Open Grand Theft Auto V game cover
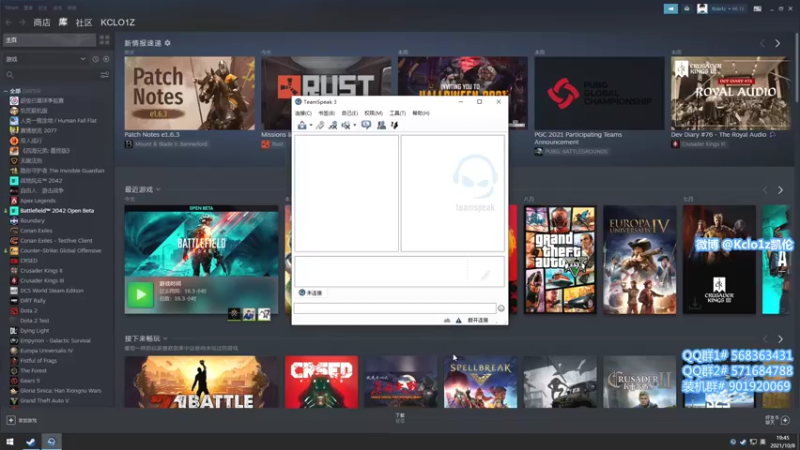This screenshot has width=800, height=450. pos(560,260)
